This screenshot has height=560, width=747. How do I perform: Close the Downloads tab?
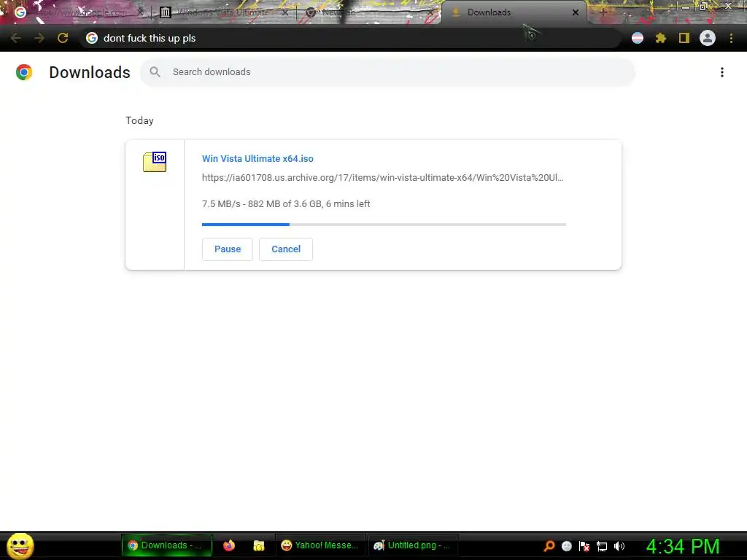(x=576, y=12)
